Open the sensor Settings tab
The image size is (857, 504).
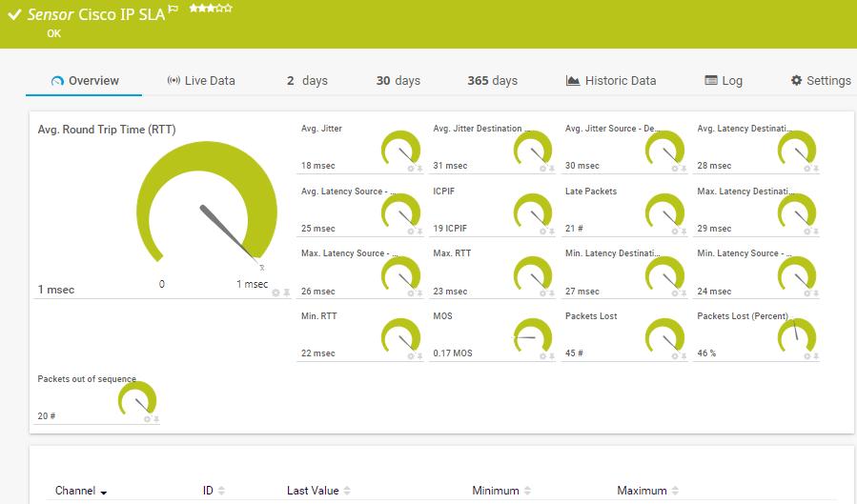(821, 81)
